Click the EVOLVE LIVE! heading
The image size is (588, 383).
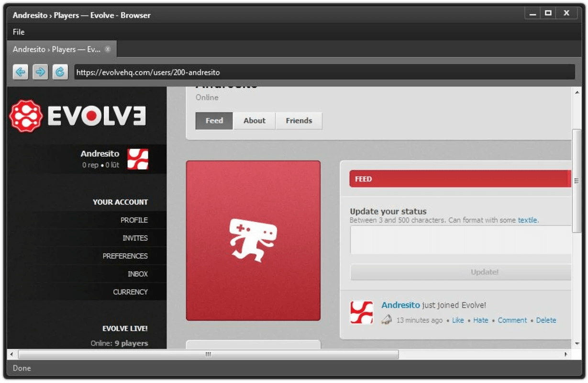(125, 328)
